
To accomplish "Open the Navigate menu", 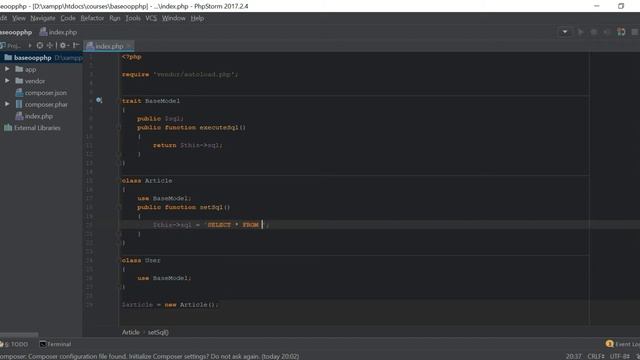I will [x=42, y=18].
